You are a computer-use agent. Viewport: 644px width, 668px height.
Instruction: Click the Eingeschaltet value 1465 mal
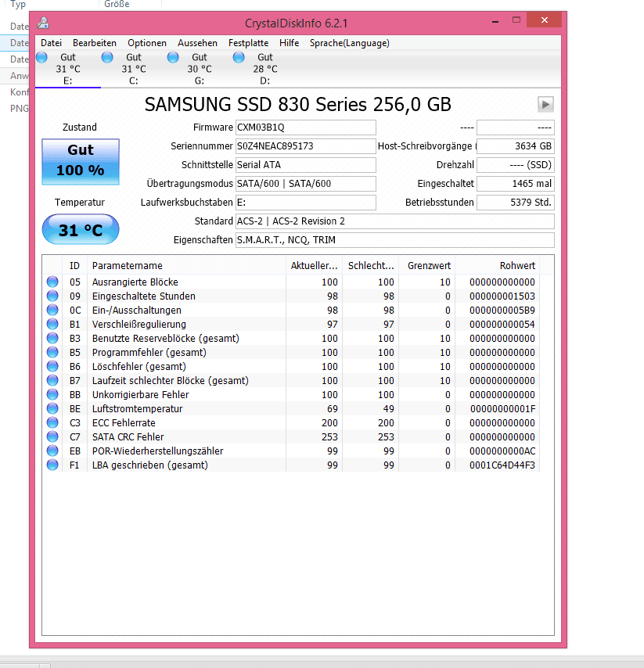(x=516, y=184)
